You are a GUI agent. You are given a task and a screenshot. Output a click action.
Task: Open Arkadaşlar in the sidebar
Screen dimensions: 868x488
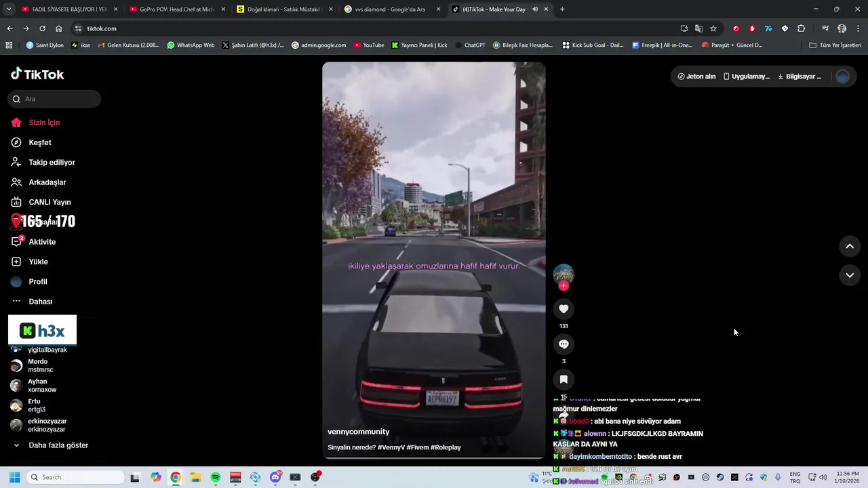coord(39,182)
